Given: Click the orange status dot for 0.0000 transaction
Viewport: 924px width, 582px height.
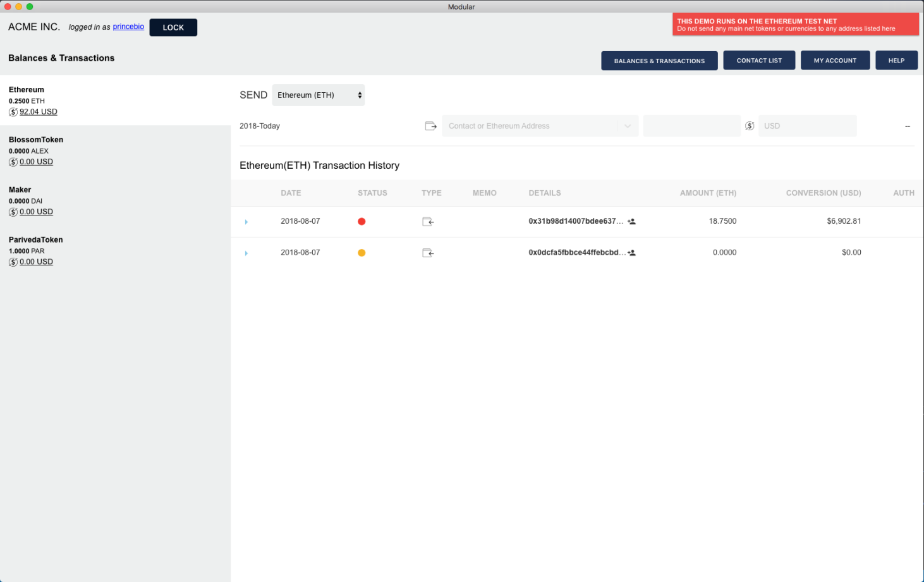Looking at the screenshot, I should click(x=362, y=253).
